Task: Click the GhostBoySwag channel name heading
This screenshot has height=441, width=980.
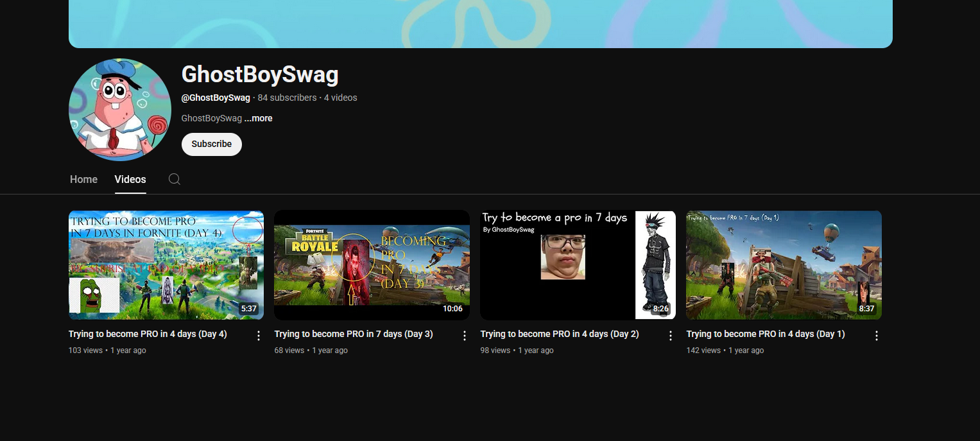Action: (x=260, y=75)
